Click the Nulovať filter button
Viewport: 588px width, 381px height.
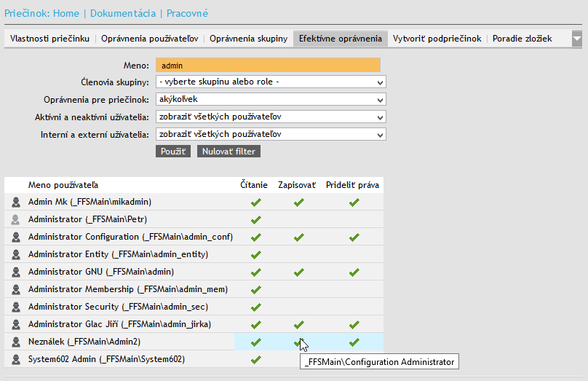coord(229,152)
